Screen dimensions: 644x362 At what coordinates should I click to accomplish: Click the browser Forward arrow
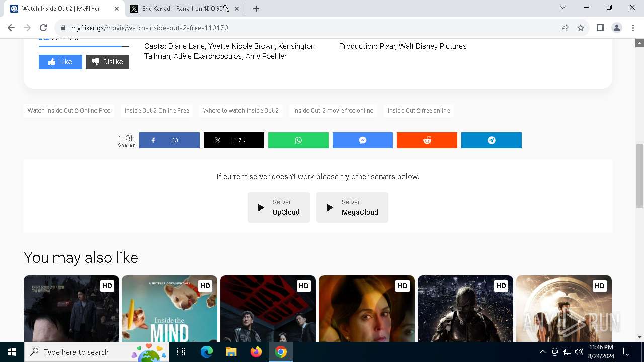click(x=27, y=28)
